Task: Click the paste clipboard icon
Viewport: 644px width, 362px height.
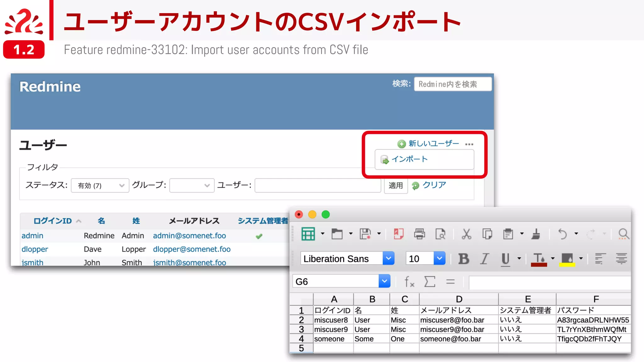Action: 508,234
